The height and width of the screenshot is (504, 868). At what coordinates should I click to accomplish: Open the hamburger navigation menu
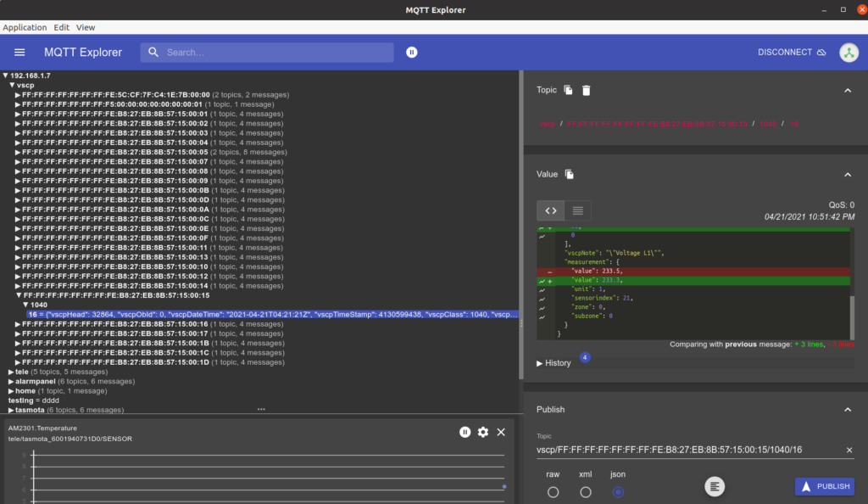pyautogui.click(x=19, y=52)
